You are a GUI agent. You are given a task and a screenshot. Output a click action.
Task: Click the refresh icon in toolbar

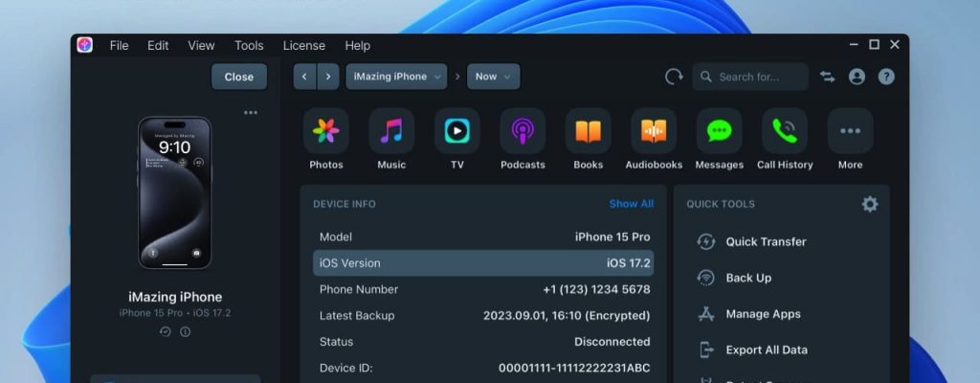[674, 77]
